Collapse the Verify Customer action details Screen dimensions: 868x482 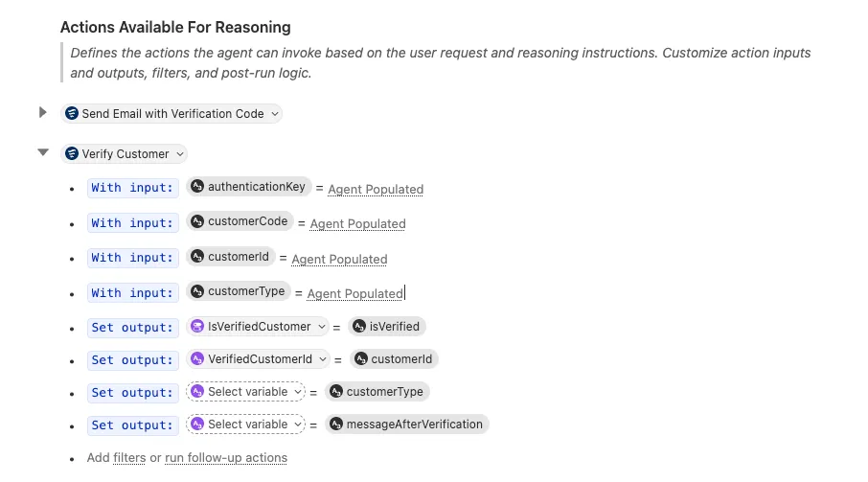pyautogui.click(x=42, y=153)
